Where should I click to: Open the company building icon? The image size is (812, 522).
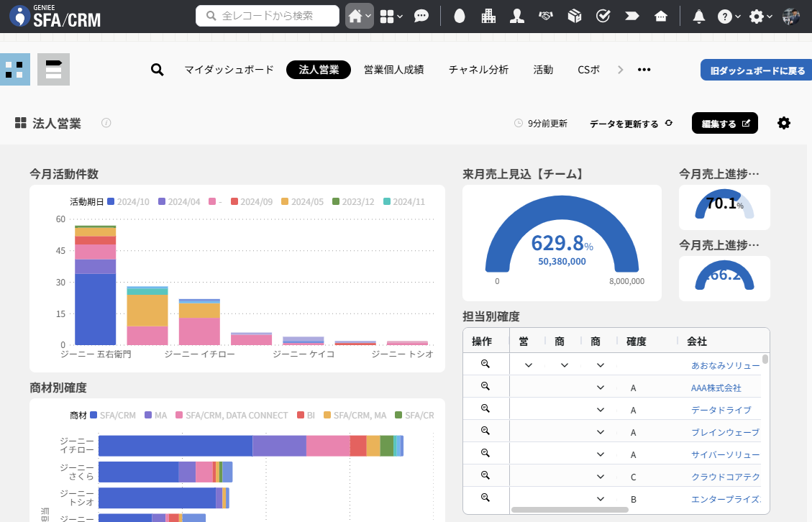click(488, 16)
